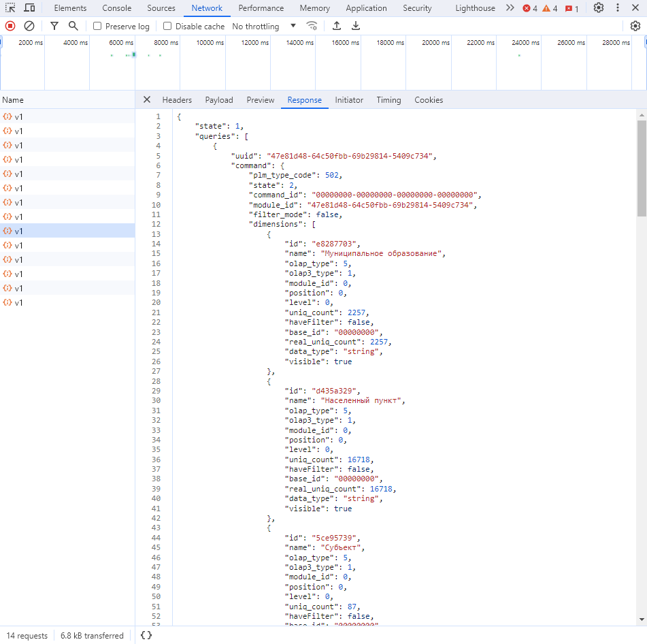Screen dimensions: 647x644
Task: Click the import HAR file upload icon
Action: click(337, 26)
